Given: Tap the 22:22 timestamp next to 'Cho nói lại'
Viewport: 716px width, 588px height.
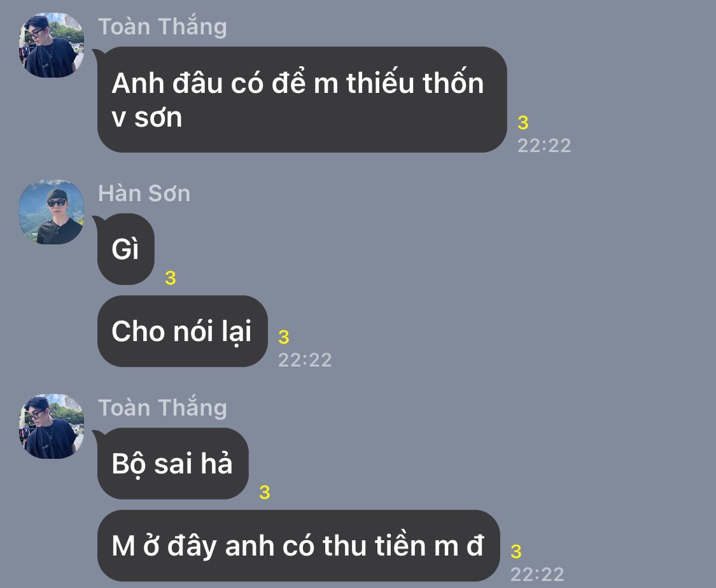Looking at the screenshot, I should click(305, 360).
